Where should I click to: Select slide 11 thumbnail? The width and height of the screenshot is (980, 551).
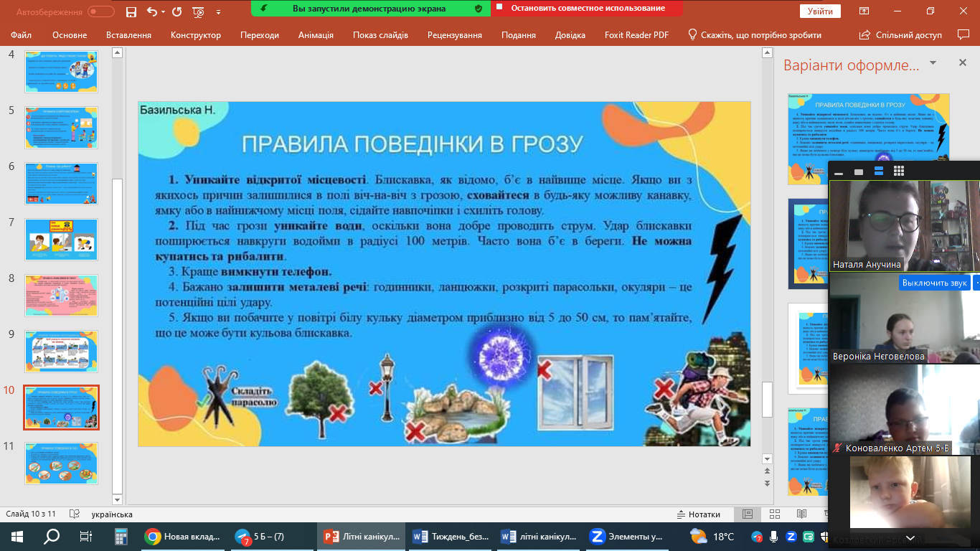pyautogui.click(x=61, y=463)
